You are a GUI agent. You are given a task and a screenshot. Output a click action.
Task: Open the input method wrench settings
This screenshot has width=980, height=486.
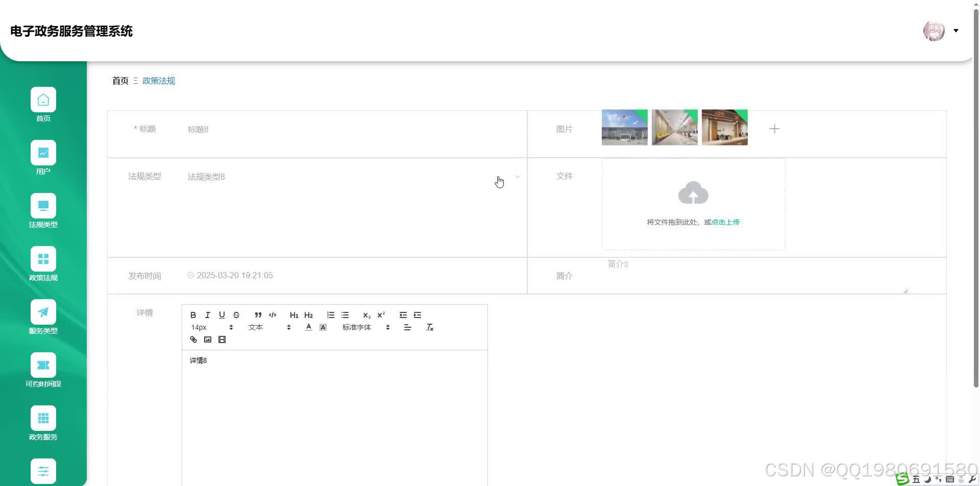pyautogui.click(x=972, y=479)
